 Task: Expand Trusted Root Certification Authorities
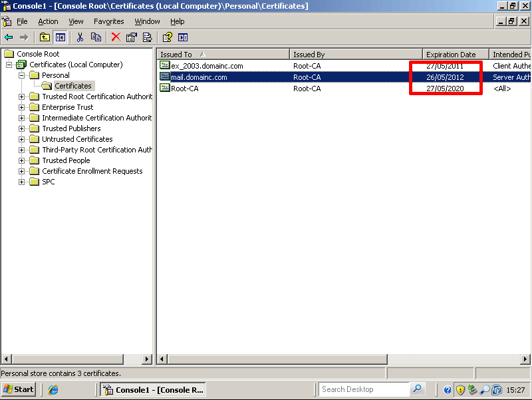[22, 97]
